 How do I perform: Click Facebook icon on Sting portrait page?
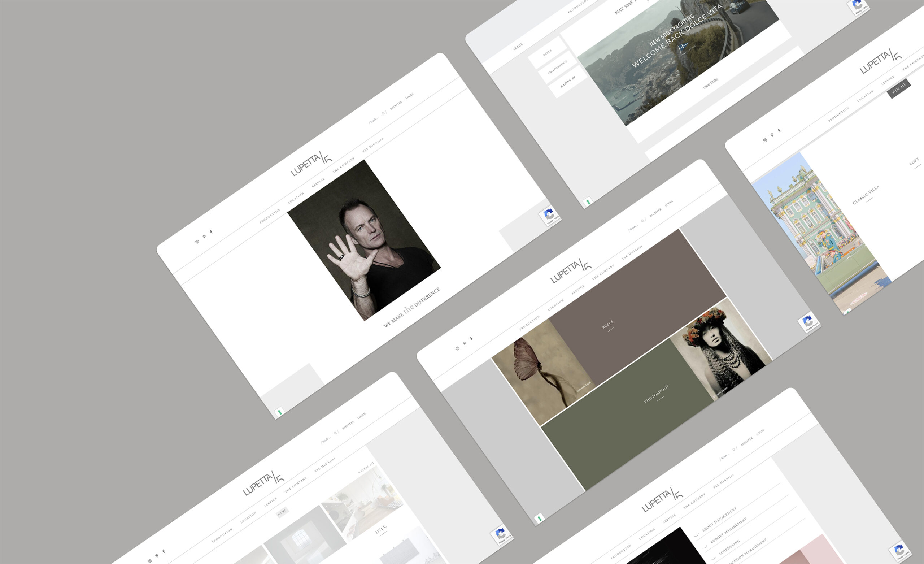click(211, 232)
